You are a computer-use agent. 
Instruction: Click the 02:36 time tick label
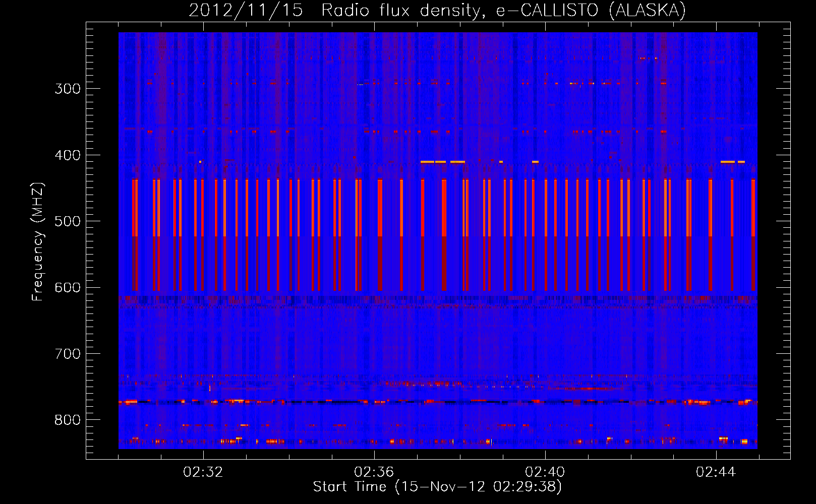[374, 472]
